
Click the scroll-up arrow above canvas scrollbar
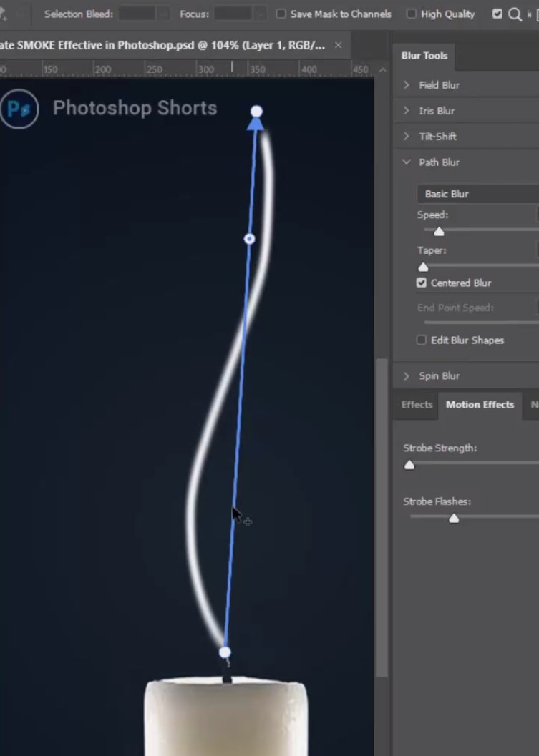(x=383, y=70)
